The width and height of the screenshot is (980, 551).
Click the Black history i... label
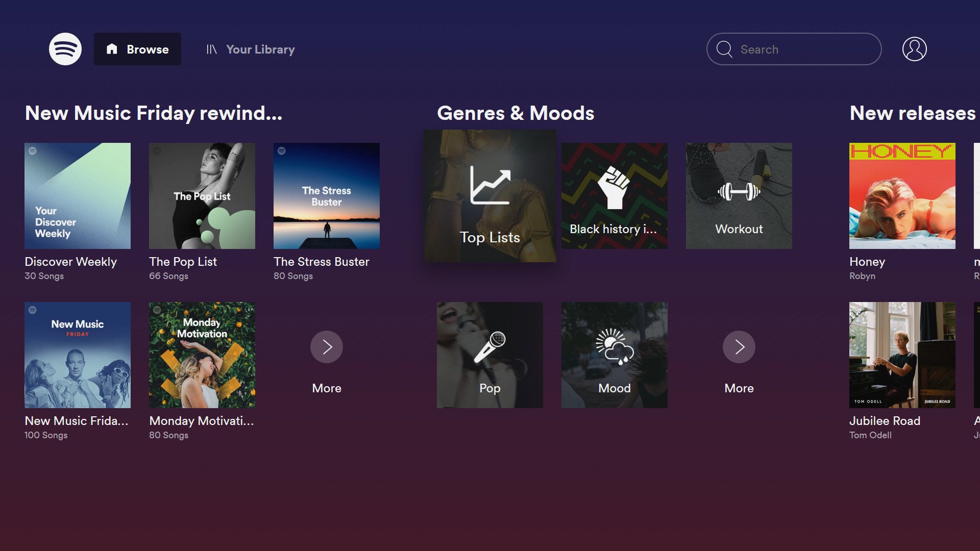click(x=613, y=229)
